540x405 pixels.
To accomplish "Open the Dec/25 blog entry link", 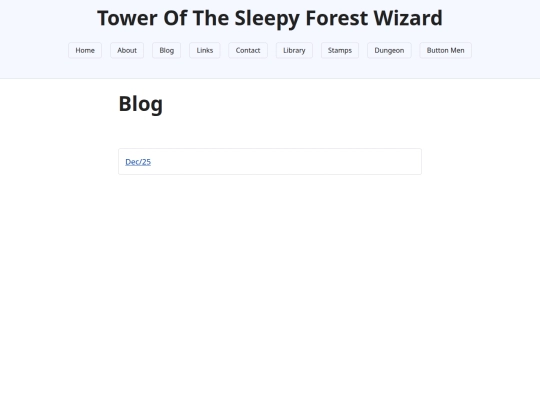I will [x=138, y=162].
